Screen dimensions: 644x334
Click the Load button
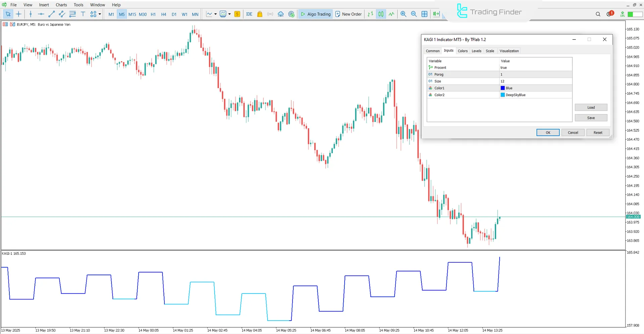(x=591, y=107)
